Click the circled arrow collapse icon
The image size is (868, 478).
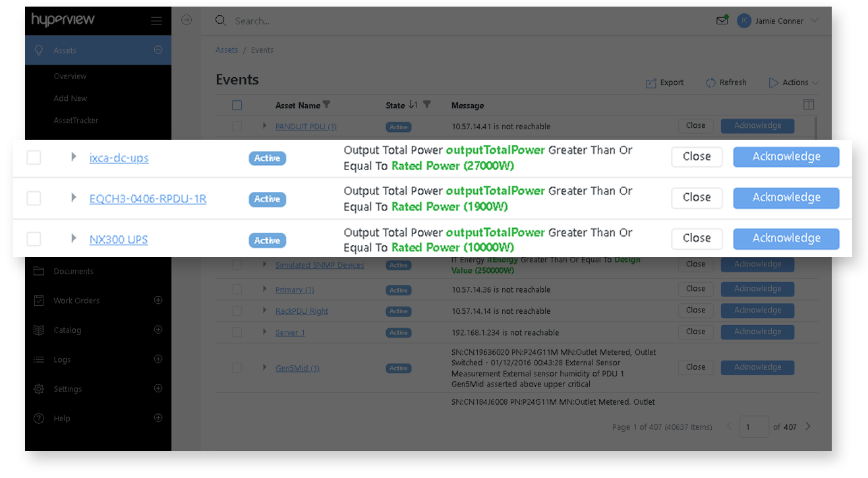(x=187, y=20)
